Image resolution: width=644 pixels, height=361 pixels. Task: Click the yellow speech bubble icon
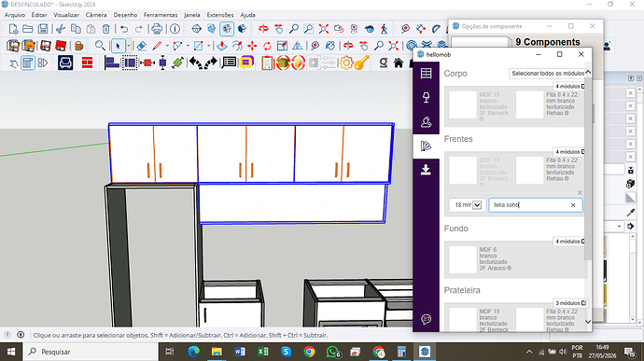pos(246,62)
